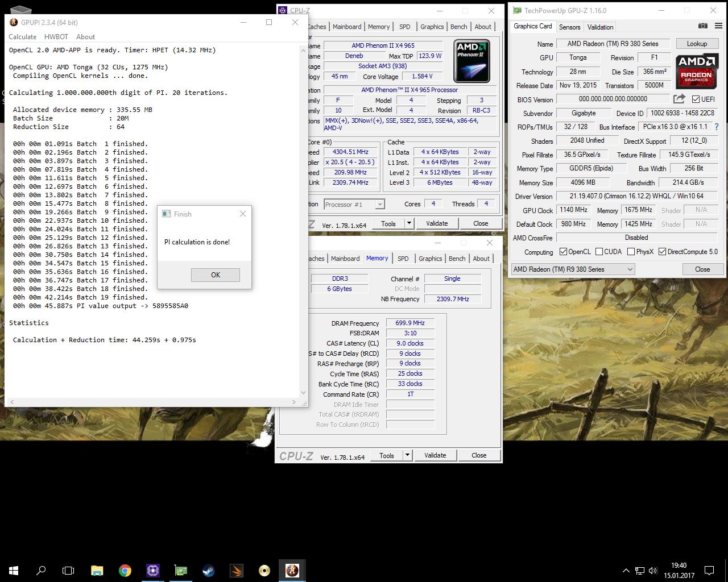Open the Windows Start menu
Screen dimensions: 728x582
pyautogui.click(x=14, y=571)
